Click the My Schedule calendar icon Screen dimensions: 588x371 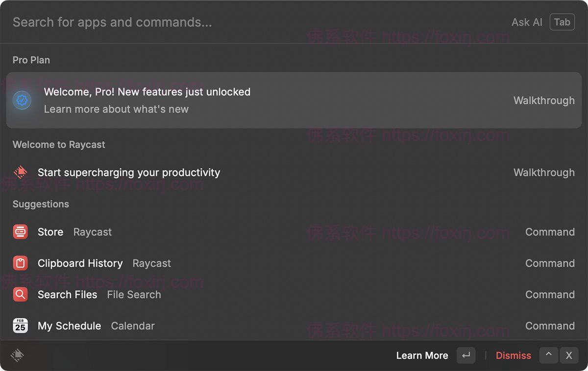pos(21,326)
